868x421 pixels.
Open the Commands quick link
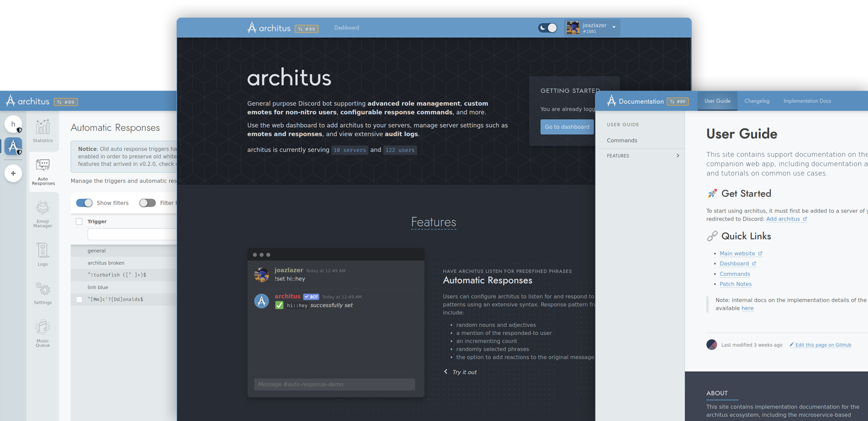[734, 274]
